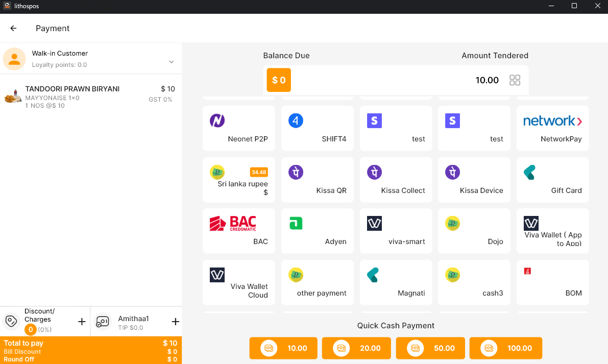The width and height of the screenshot is (608, 364).
Task: Pay with Gift Card
Action: click(x=552, y=180)
